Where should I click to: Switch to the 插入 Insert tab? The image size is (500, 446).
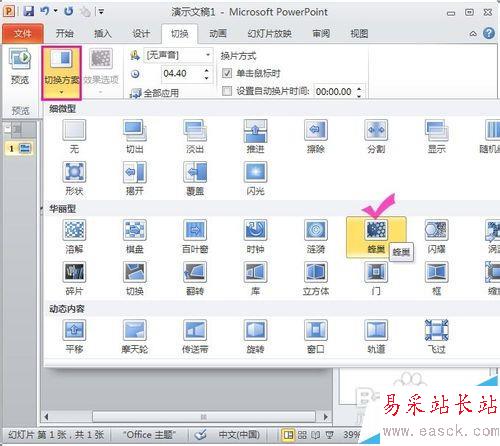(102, 34)
